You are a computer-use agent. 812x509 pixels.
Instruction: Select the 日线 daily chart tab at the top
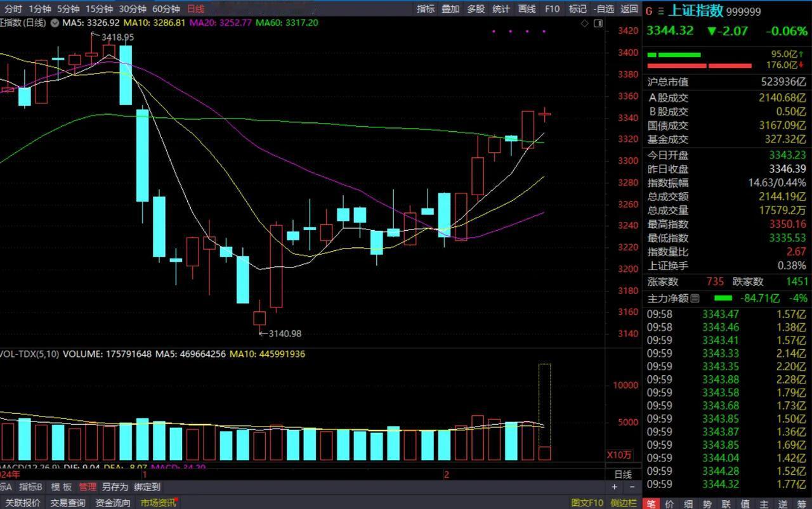195,9
